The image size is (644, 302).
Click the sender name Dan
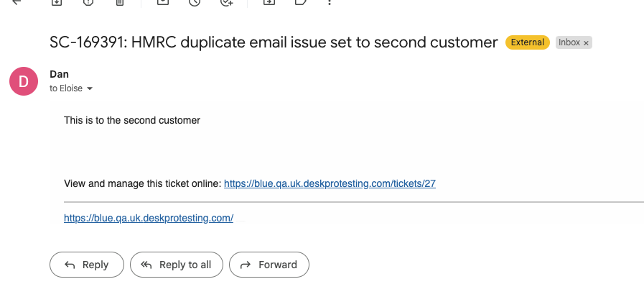click(x=59, y=75)
